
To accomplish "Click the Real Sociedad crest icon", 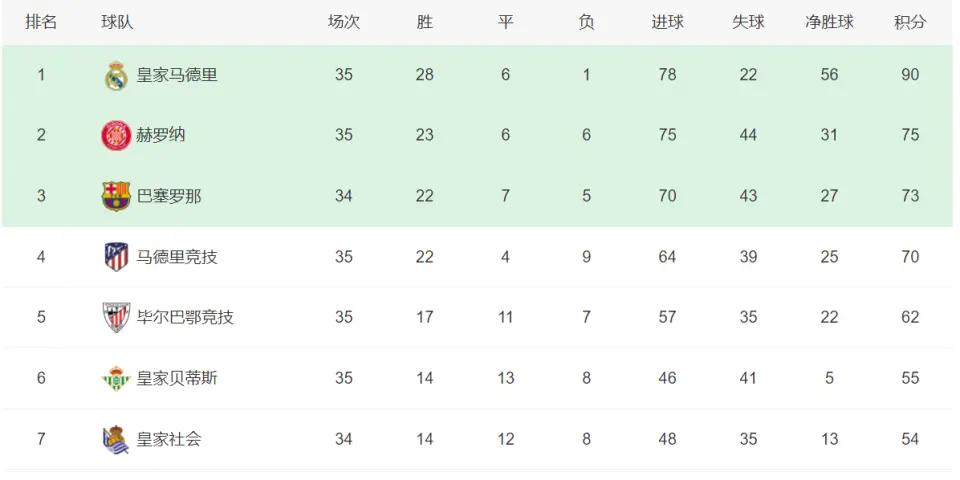I will 116,440.
